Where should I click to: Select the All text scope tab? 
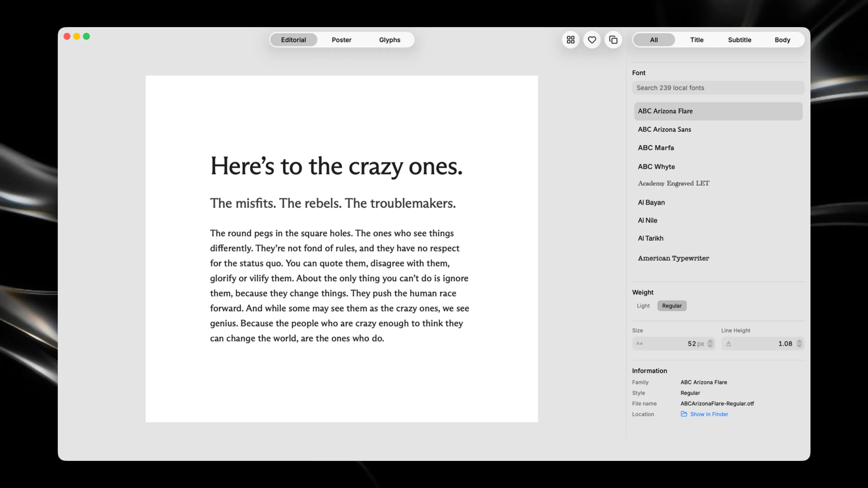pos(654,40)
